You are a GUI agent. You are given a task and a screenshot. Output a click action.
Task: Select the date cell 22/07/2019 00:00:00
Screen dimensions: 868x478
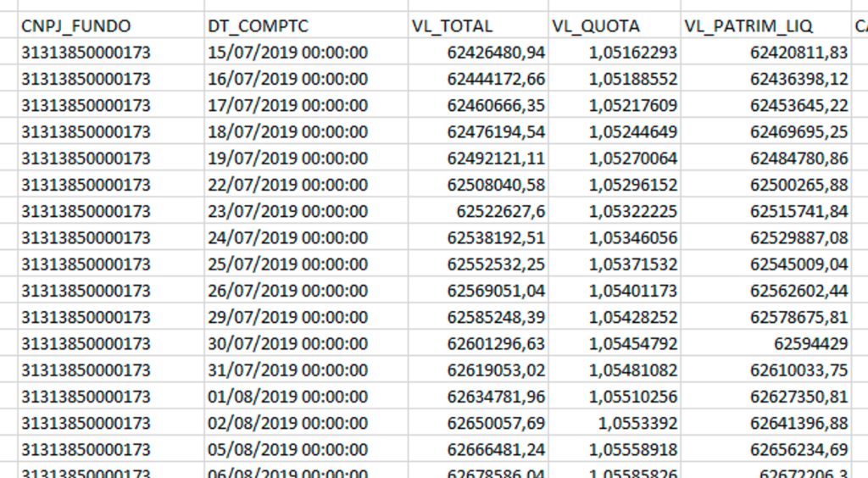click(x=306, y=184)
